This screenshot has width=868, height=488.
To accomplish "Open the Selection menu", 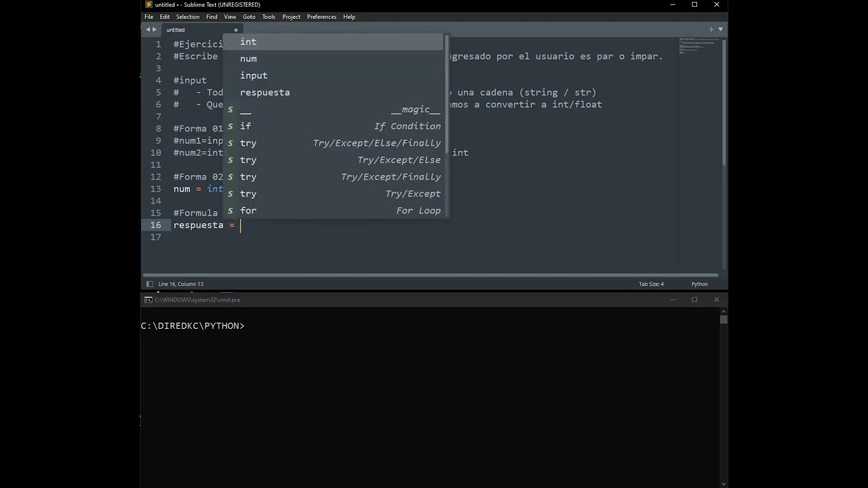I will click(x=188, y=17).
